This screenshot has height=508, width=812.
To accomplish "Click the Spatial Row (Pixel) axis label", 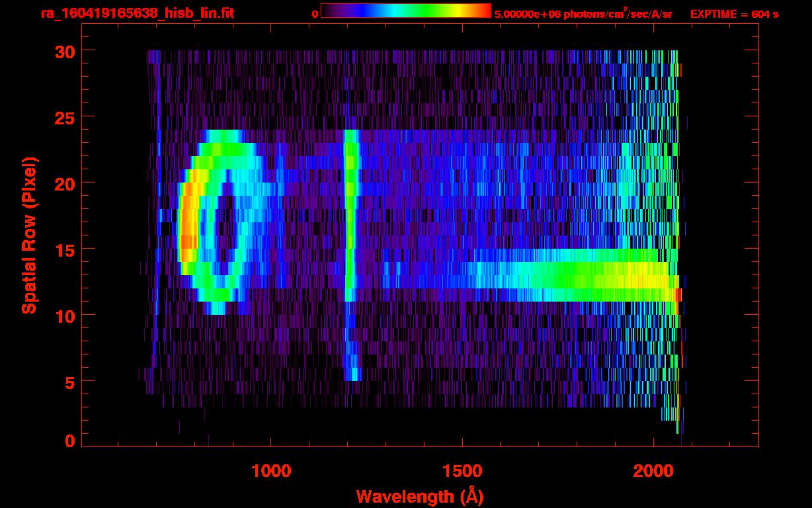I will click(x=29, y=235).
